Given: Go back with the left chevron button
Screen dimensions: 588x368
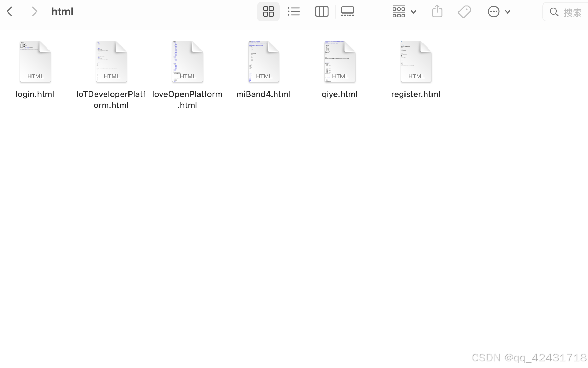Looking at the screenshot, I should (10, 12).
